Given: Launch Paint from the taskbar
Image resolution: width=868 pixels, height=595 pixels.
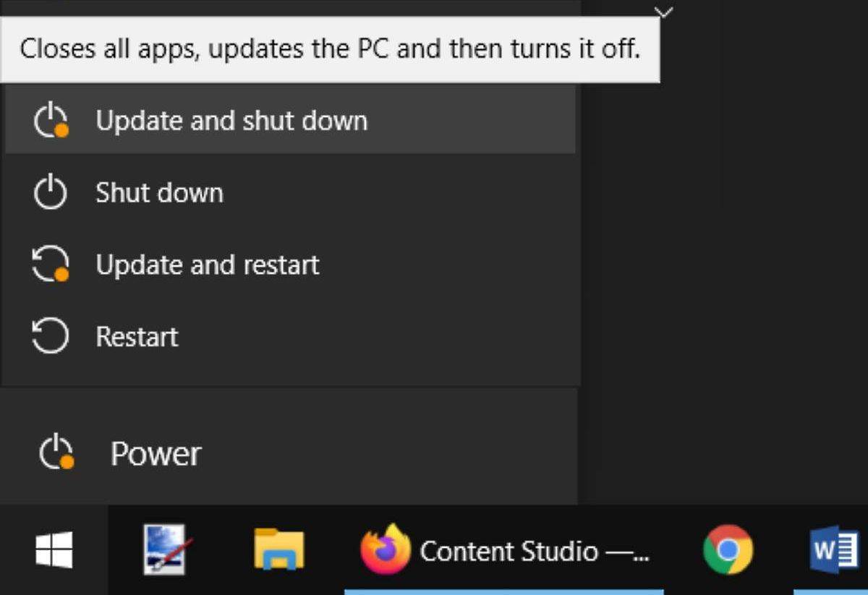Looking at the screenshot, I should (162, 551).
